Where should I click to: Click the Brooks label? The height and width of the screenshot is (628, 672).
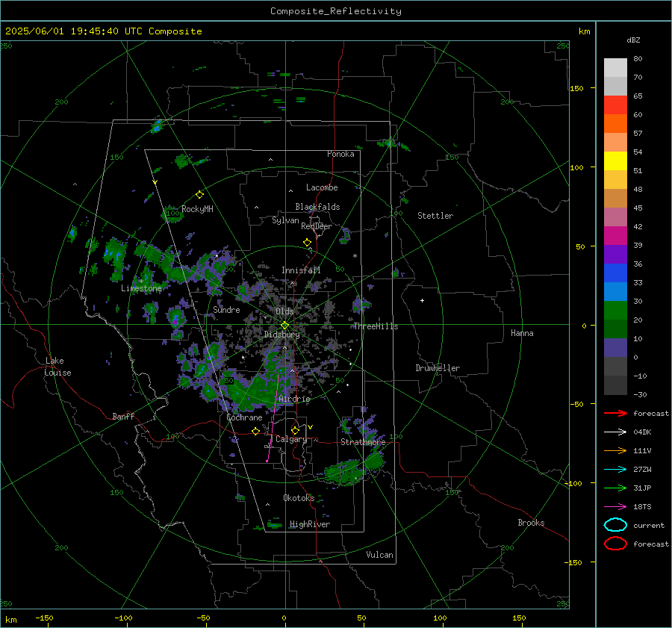point(531,523)
